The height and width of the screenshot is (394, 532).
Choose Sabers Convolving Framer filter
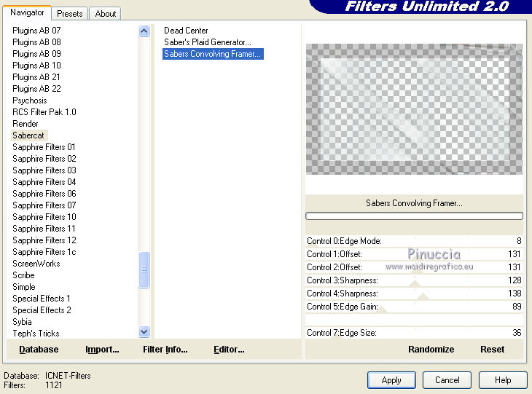click(213, 54)
